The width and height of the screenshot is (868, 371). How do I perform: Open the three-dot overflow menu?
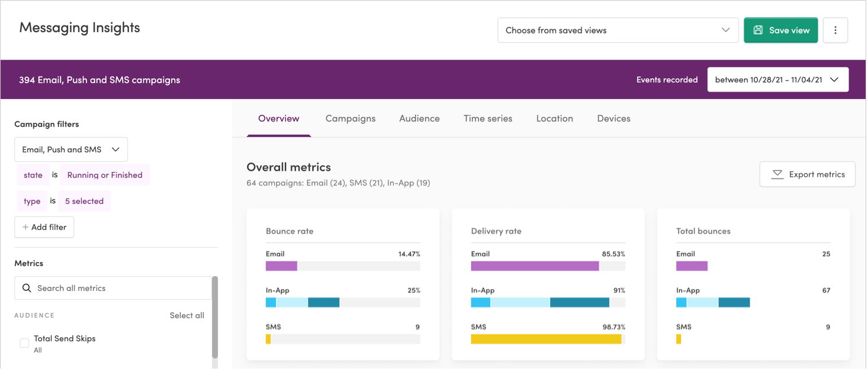coord(835,30)
